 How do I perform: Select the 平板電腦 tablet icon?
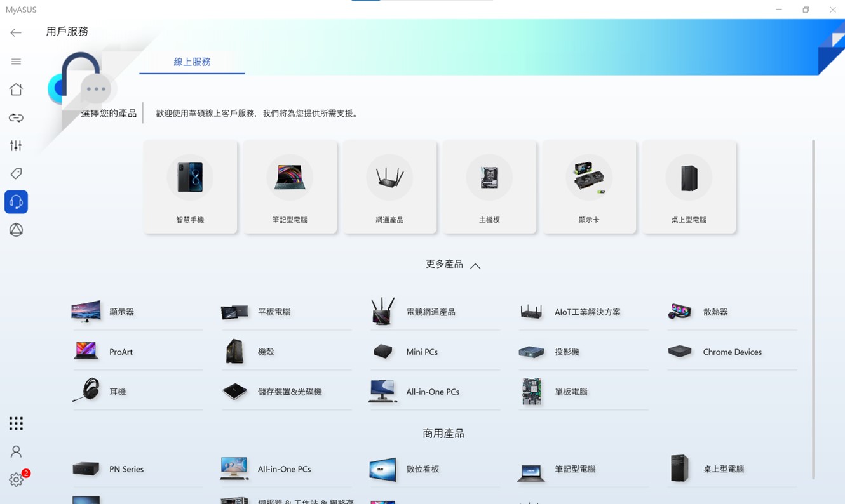coord(234,312)
